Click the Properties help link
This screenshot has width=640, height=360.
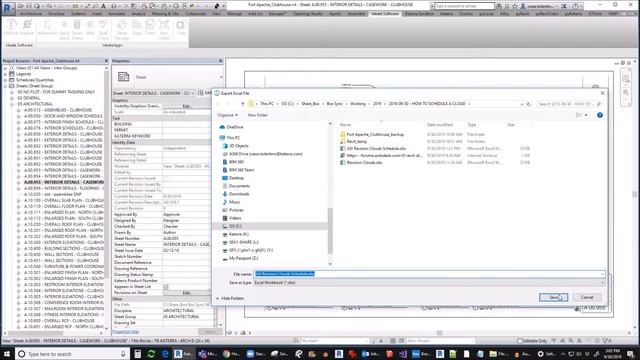pyautogui.click(x=125, y=331)
